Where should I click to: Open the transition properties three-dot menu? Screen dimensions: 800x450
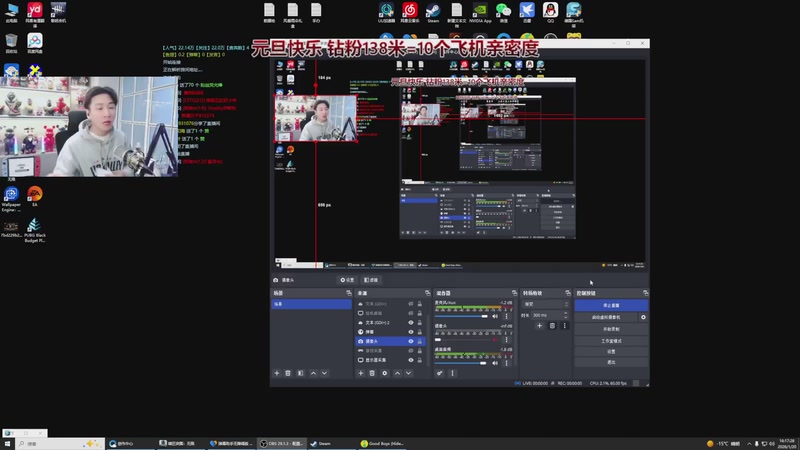tap(564, 326)
